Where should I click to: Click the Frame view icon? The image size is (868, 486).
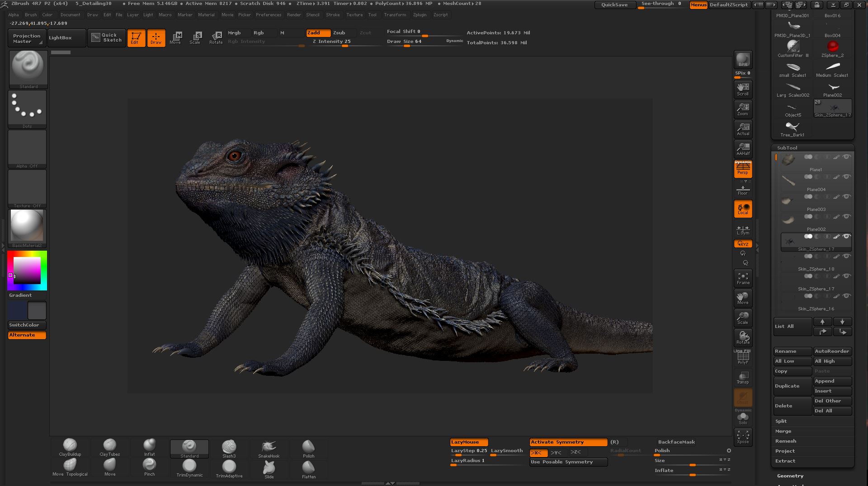pyautogui.click(x=743, y=278)
